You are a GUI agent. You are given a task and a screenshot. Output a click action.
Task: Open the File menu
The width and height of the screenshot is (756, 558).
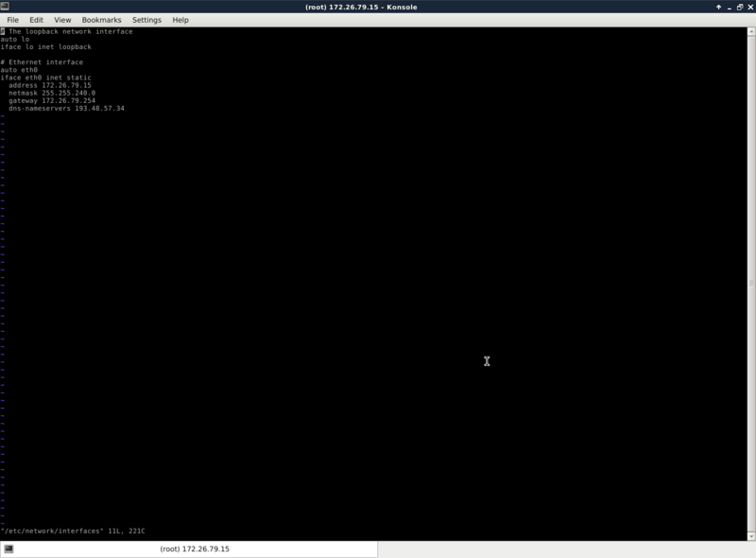pos(13,20)
